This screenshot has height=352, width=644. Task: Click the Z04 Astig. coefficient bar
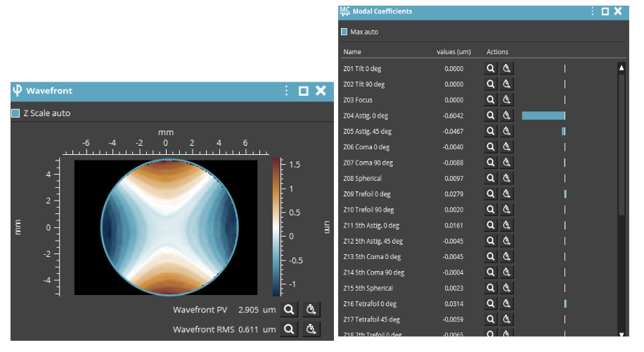[543, 115]
